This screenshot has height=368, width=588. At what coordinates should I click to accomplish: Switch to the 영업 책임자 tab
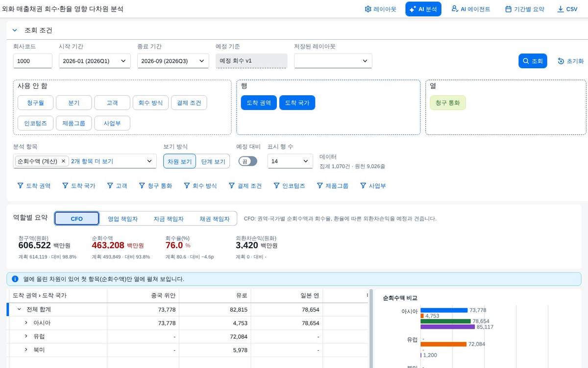pos(122,219)
